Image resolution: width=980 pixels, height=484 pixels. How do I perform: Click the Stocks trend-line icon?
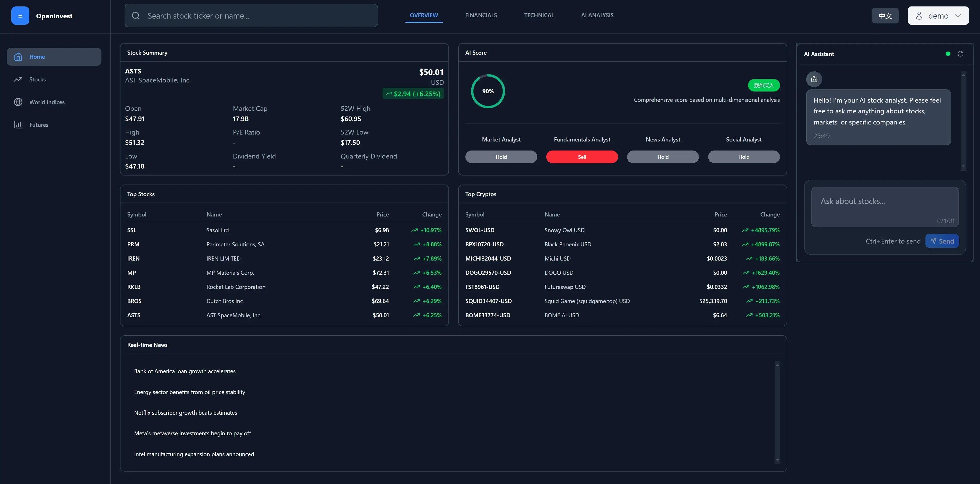(18, 79)
